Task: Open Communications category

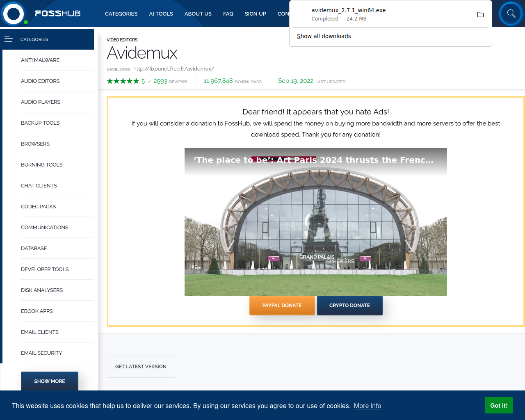Action: tap(45, 227)
